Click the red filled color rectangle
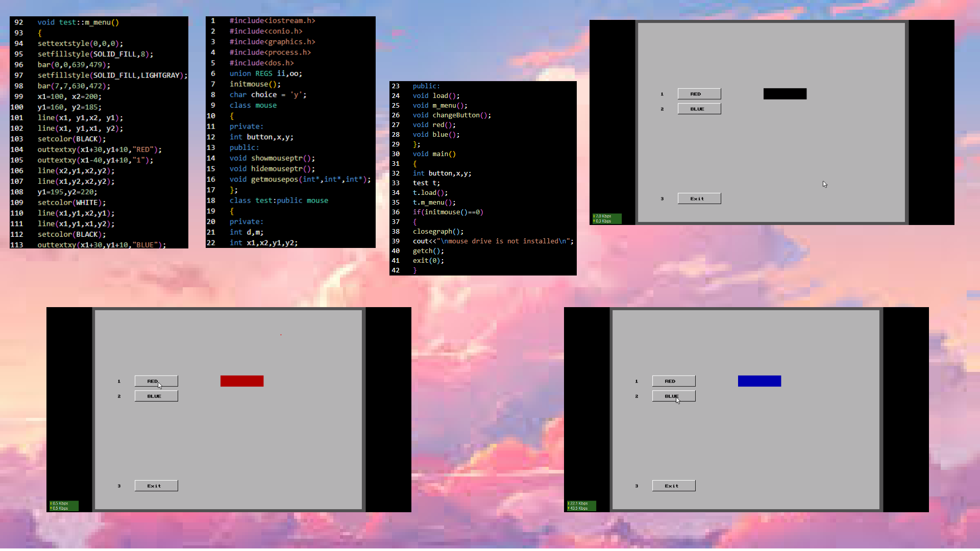Image resolution: width=980 pixels, height=551 pixels. click(242, 381)
